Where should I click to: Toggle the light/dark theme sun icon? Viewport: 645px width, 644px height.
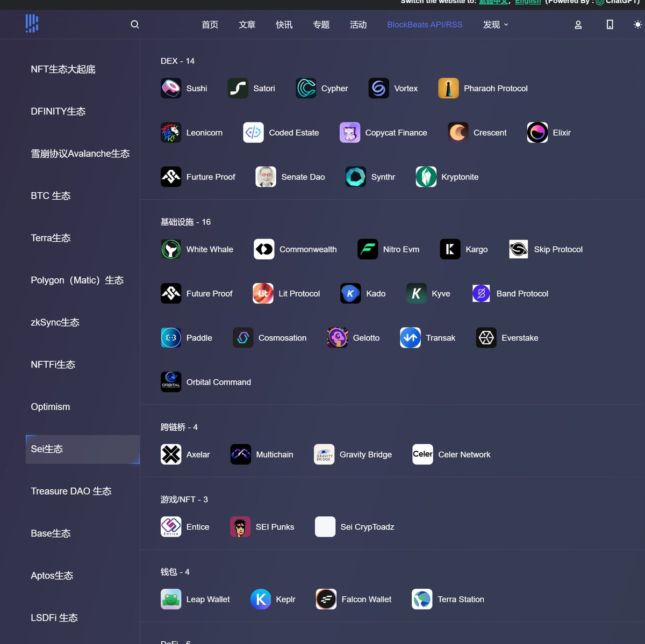click(637, 25)
